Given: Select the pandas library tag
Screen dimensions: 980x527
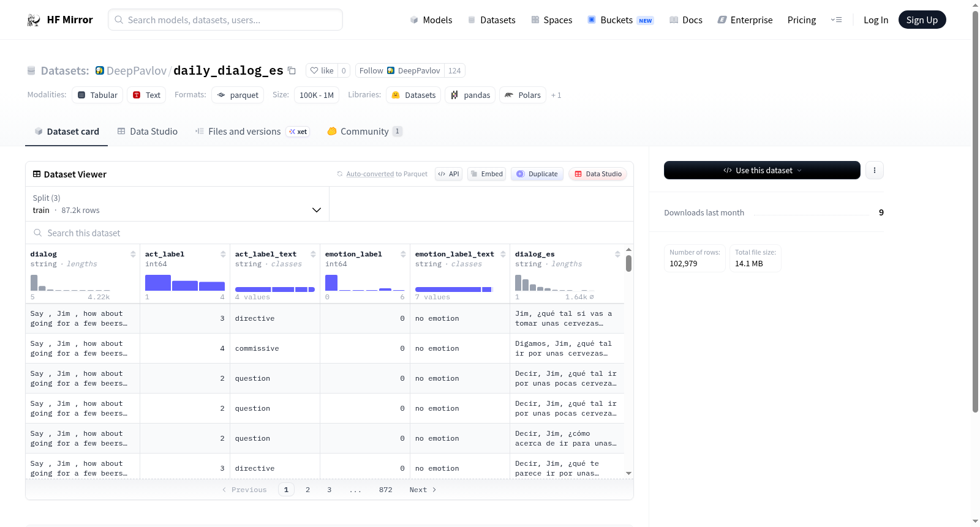Looking at the screenshot, I should click(470, 95).
